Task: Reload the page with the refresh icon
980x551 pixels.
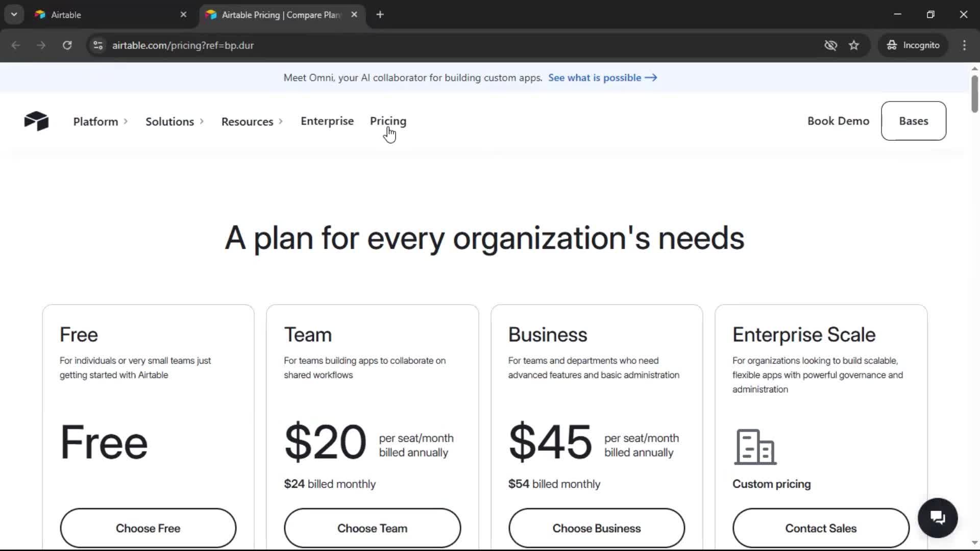Action: [x=67, y=45]
